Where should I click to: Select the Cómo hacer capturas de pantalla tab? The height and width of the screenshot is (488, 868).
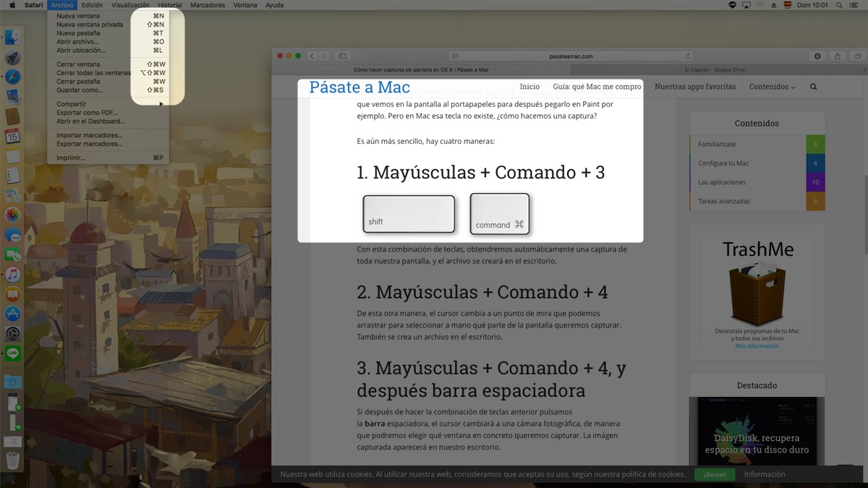pos(421,70)
